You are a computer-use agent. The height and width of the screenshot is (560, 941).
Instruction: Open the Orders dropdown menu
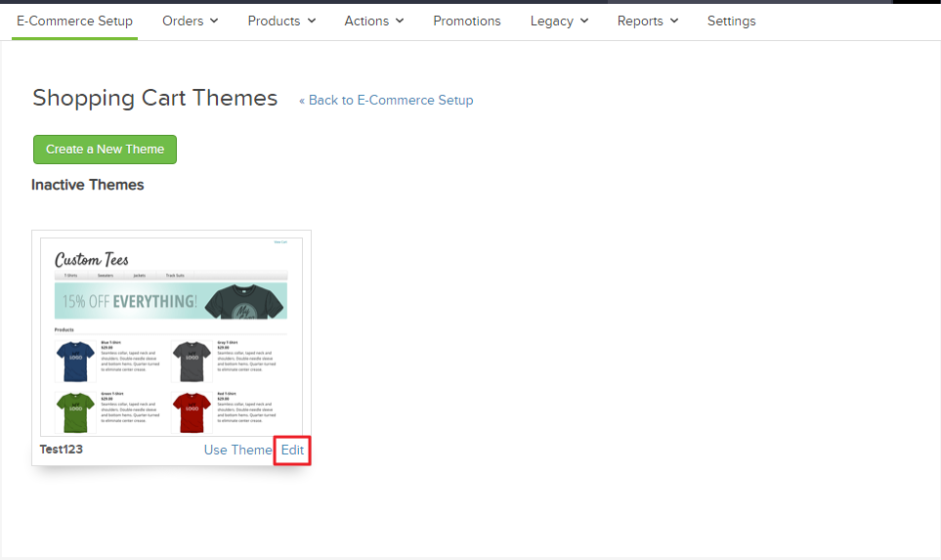click(190, 21)
